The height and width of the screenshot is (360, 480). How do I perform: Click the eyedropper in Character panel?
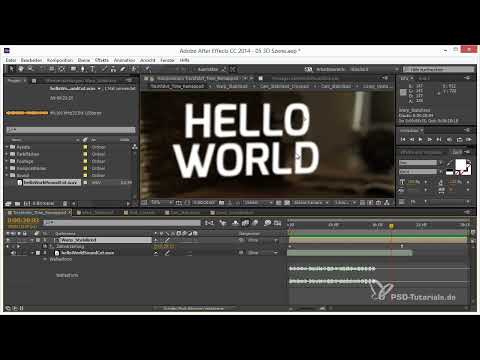pyautogui.click(x=450, y=163)
